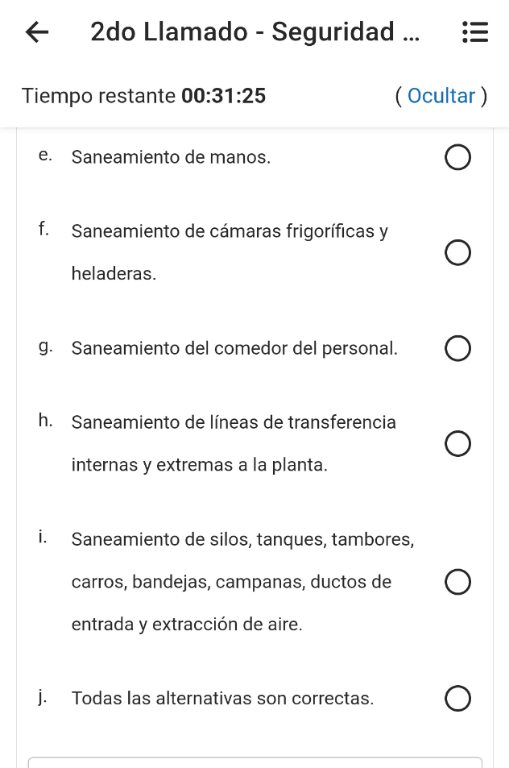Click the remaining time 00:31:25
The image size is (509, 768).
pyautogui.click(x=223, y=96)
